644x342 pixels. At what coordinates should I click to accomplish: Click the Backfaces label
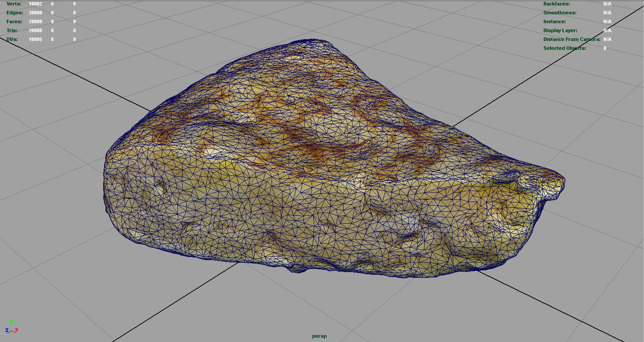[x=556, y=4]
